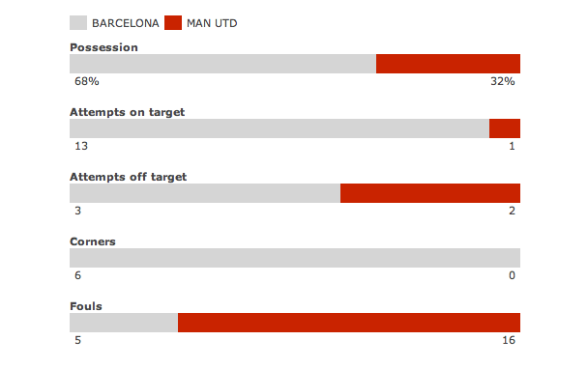Viewport: 588px width, 369px height.
Task: Click the gray Attempts on target bar
Action: 279,128
